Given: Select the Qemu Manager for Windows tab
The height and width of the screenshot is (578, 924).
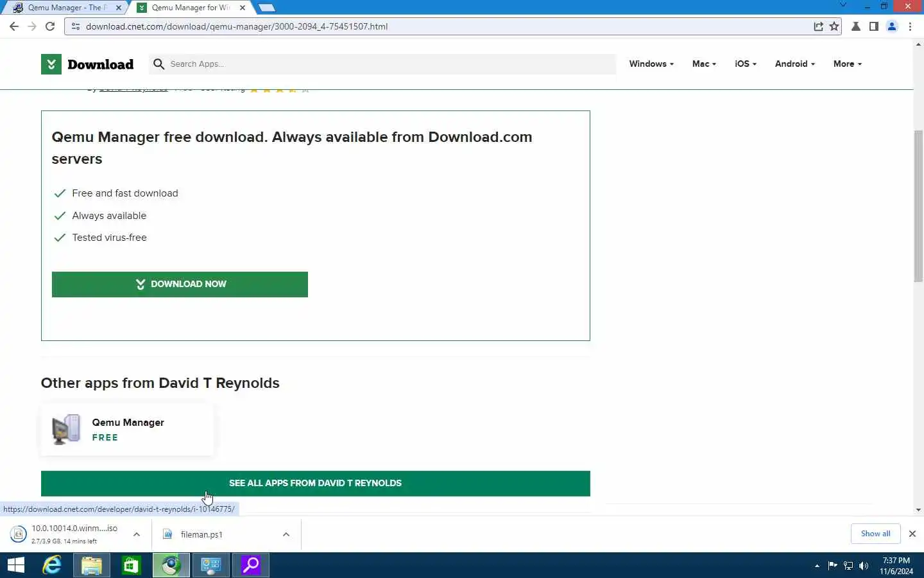Looking at the screenshot, I should (191, 8).
